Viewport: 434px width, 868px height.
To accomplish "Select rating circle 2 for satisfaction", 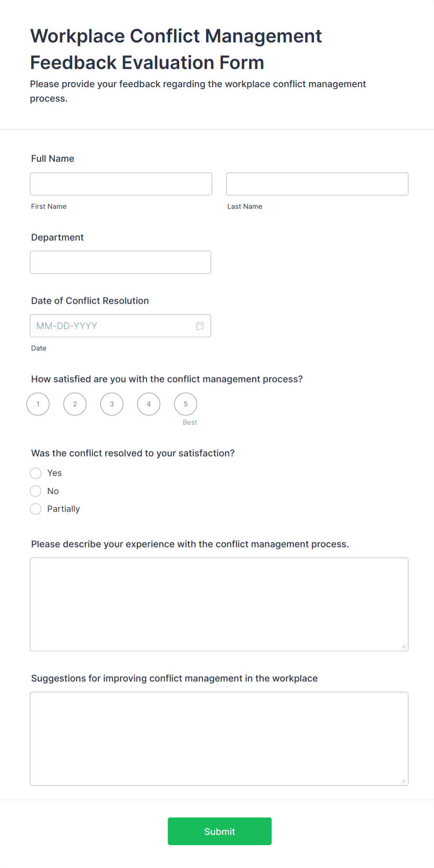I will click(x=75, y=404).
